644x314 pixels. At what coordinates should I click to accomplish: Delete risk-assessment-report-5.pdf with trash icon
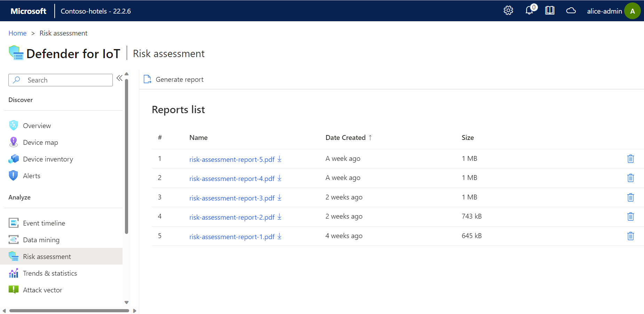coord(630,159)
